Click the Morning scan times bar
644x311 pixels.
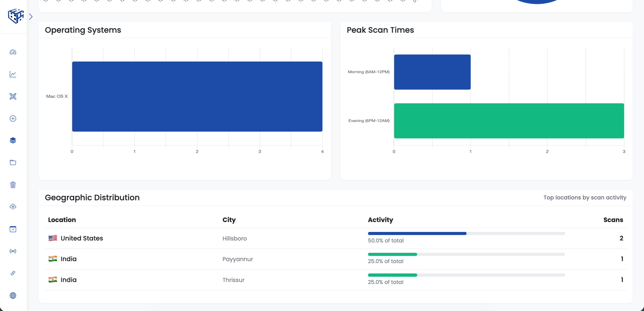[x=432, y=72]
